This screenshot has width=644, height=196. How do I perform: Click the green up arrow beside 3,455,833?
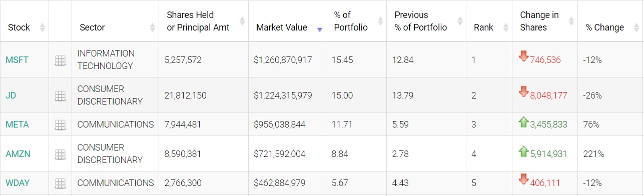coord(524,121)
